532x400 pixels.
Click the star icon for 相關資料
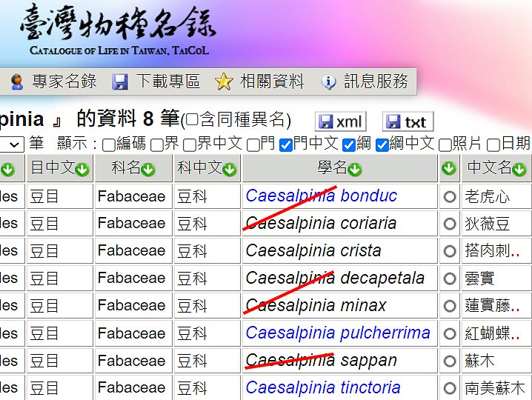click(x=224, y=82)
